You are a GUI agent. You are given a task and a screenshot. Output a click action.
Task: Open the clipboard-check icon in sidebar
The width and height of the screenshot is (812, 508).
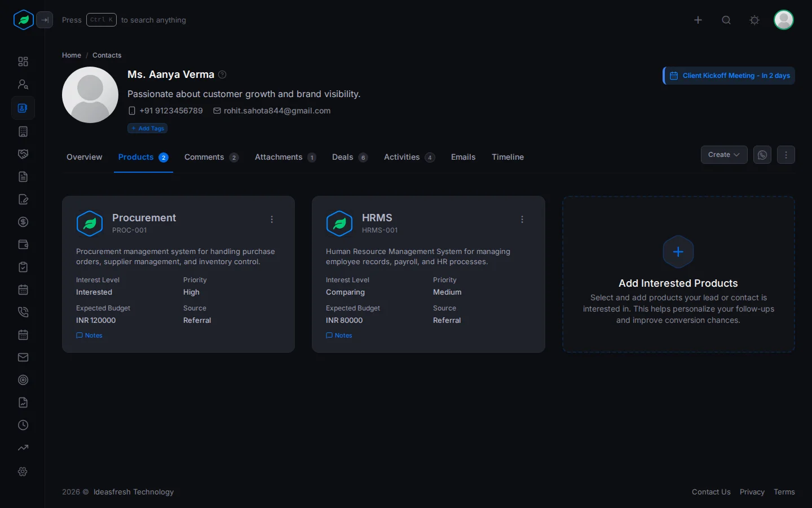[23, 267]
